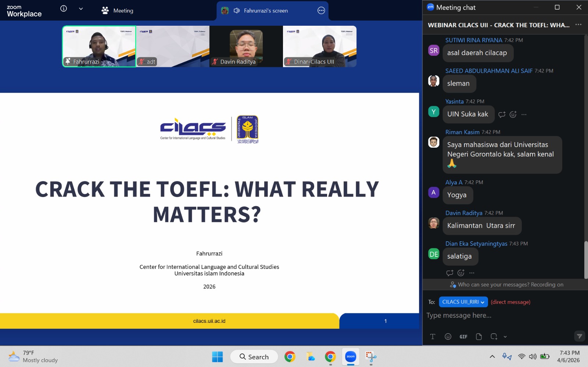This screenshot has height=367, width=588.
Task: Click the screenshot capture icon in chat
Action: (494, 337)
